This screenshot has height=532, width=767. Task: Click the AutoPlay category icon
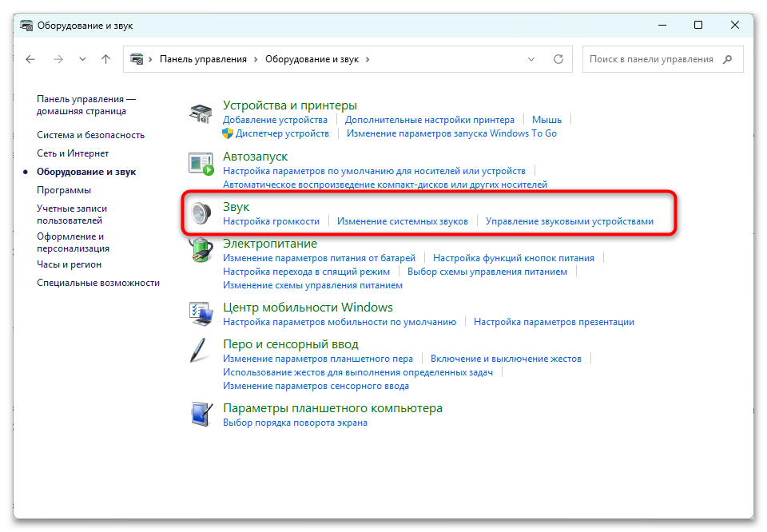pyautogui.click(x=201, y=165)
